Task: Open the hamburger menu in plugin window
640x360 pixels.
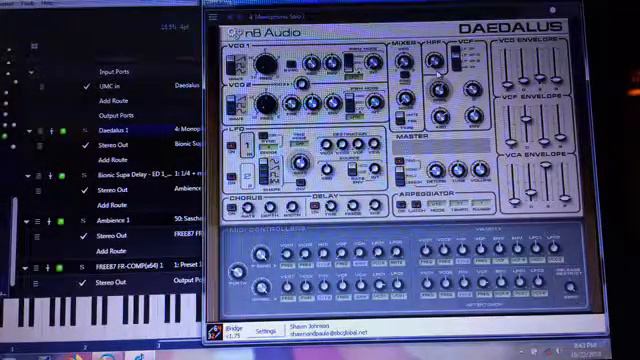Action: (x=213, y=17)
